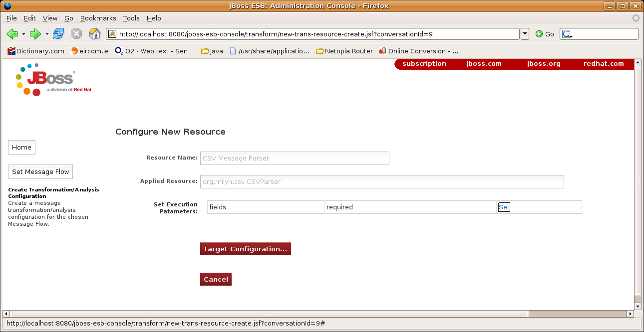Click the horizontal scrollbar at page bottom
This screenshot has height=332, width=644.
coord(270,314)
